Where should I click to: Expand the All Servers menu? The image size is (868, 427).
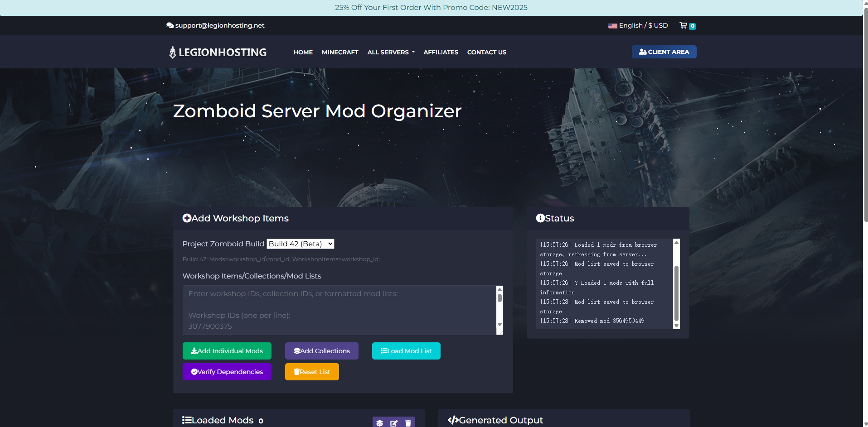391,53
